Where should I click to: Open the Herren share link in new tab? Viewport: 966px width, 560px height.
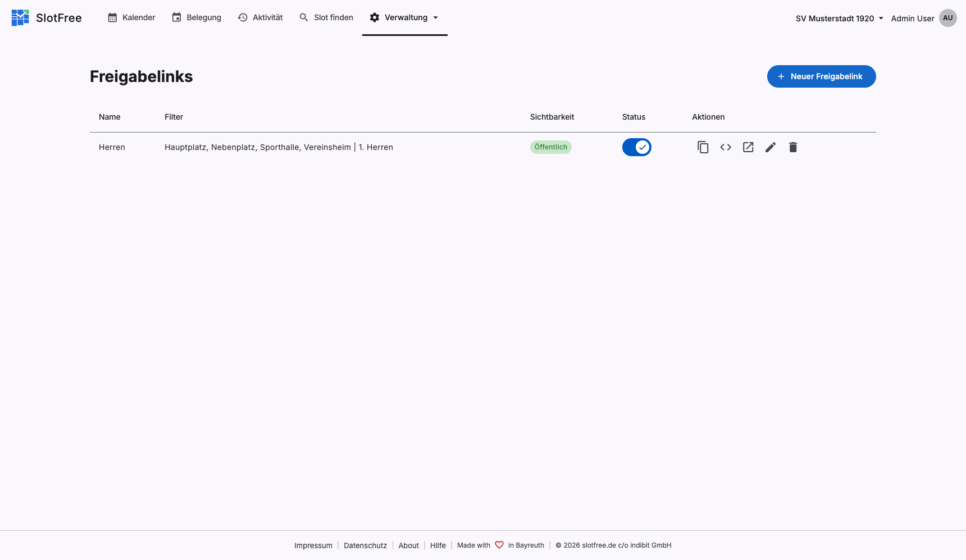[x=748, y=147]
